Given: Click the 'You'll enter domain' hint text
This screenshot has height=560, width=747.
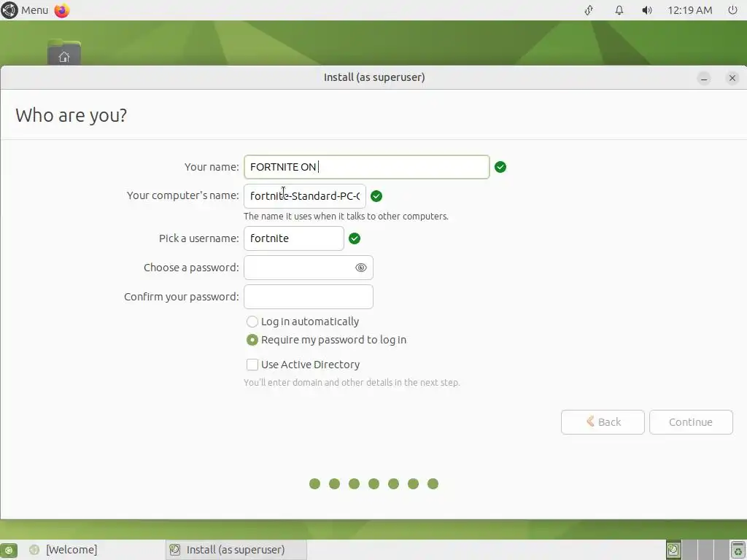Looking at the screenshot, I should point(352,382).
